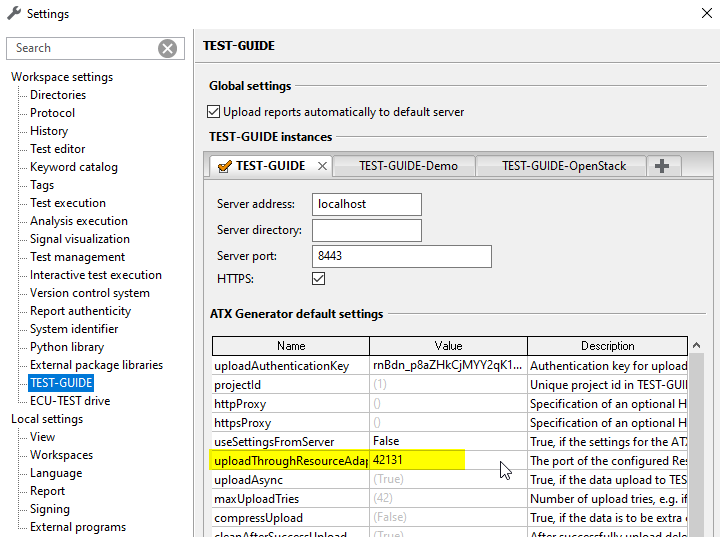
Task: Open Analysis execution settings
Action: click(x=79, y=221)
